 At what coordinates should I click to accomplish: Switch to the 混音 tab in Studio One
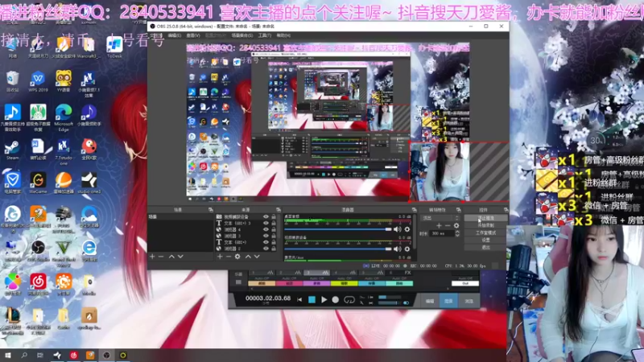point(448,301)
